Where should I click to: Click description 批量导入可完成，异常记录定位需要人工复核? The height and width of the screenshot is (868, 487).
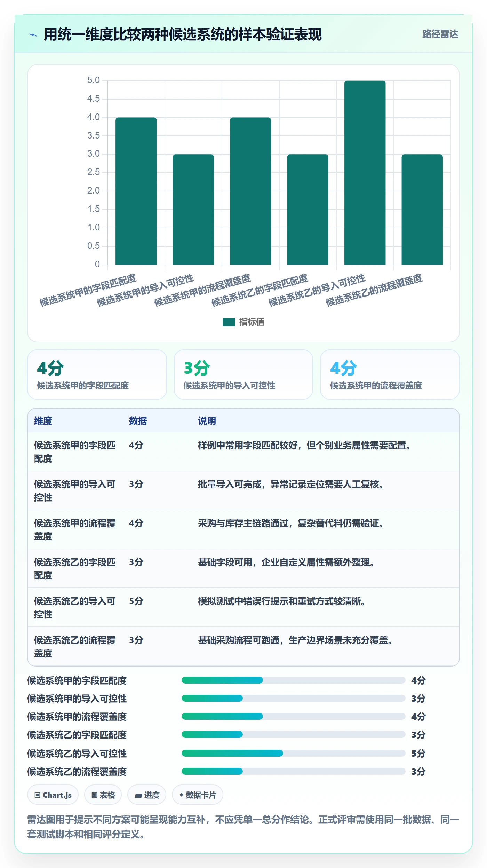click(291, 484)
